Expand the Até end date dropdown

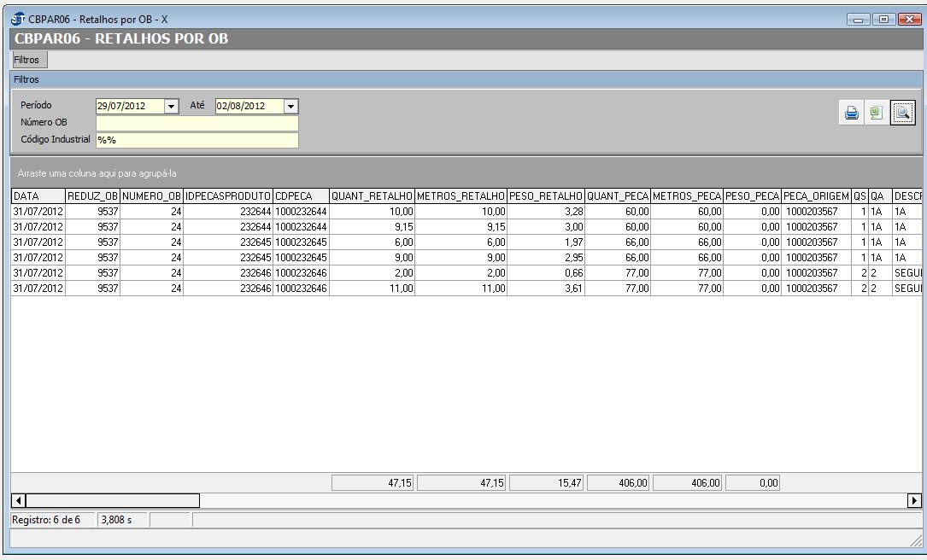coord(290,107)
